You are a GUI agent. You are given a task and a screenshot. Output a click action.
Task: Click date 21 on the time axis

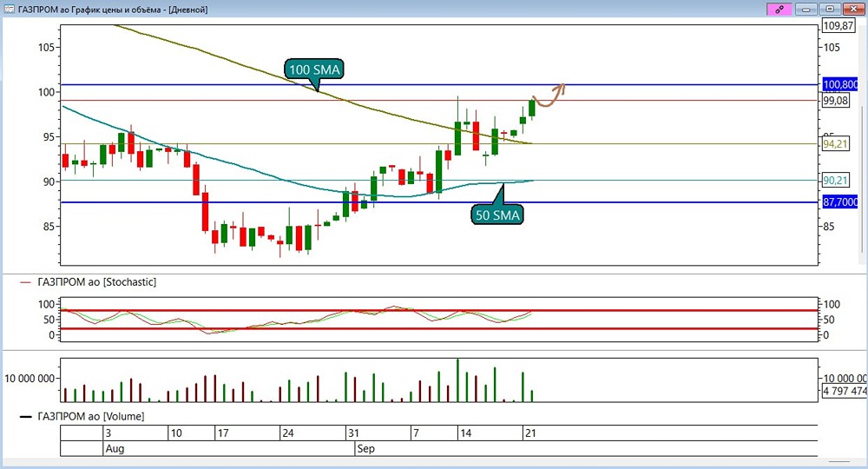click(530, 433)
